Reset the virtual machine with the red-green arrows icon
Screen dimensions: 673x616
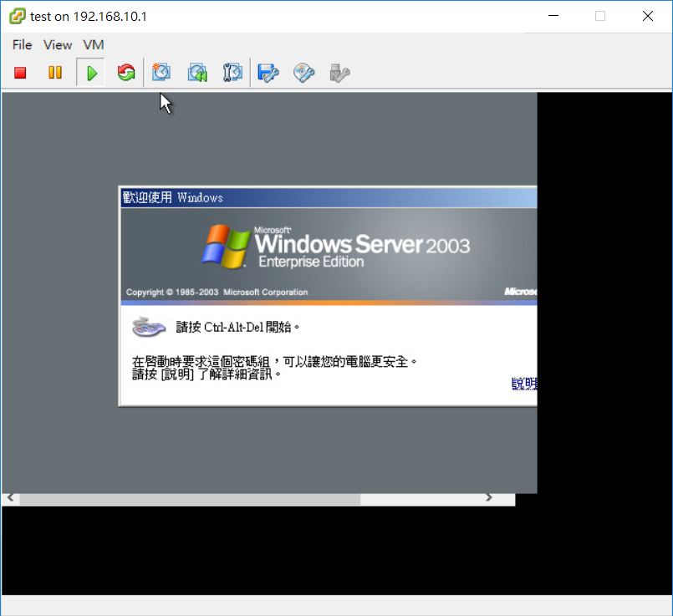click(x=126, y=73)
